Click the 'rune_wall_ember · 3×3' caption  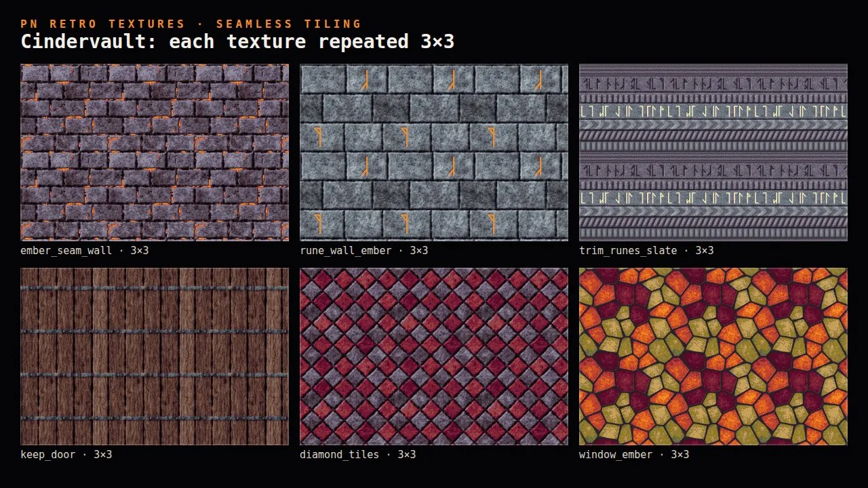click(364, 251)
